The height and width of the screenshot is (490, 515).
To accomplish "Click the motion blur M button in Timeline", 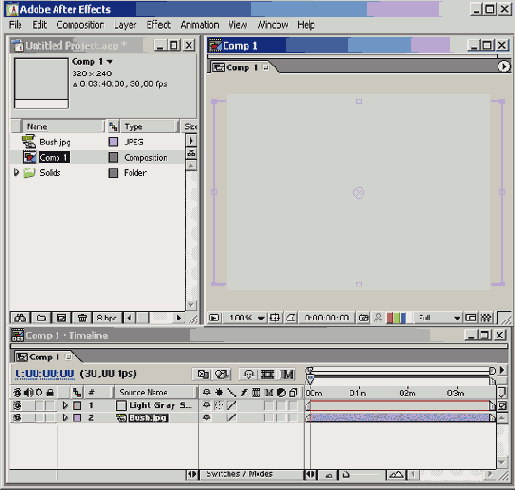I will point(288,374).
